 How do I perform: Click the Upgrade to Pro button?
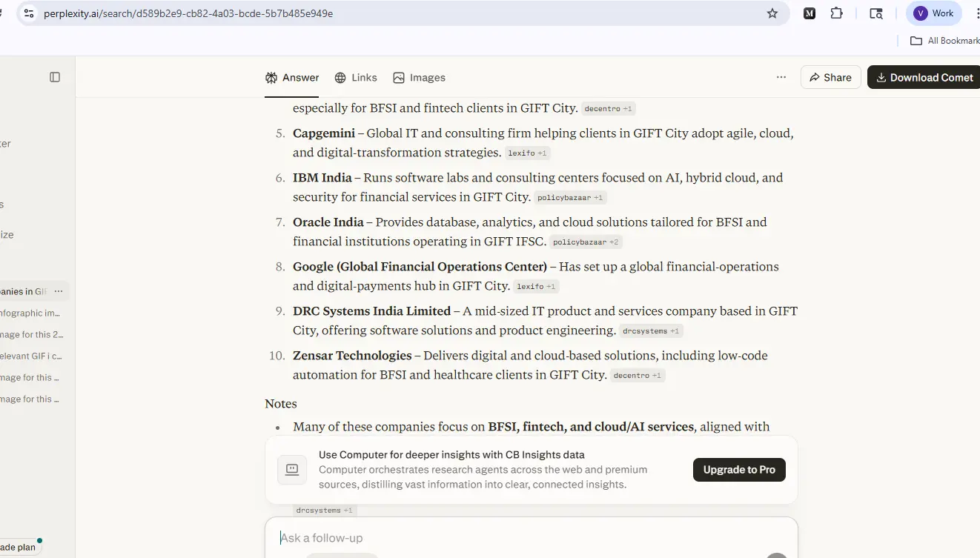click(x=739, y=470)
